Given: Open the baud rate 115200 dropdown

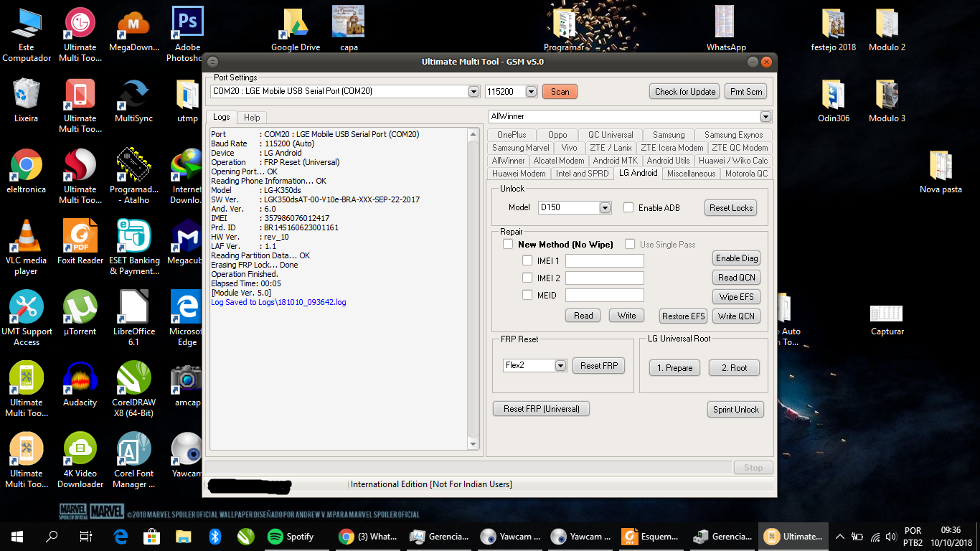Looking at the screenshot, I should coord(531,92).
